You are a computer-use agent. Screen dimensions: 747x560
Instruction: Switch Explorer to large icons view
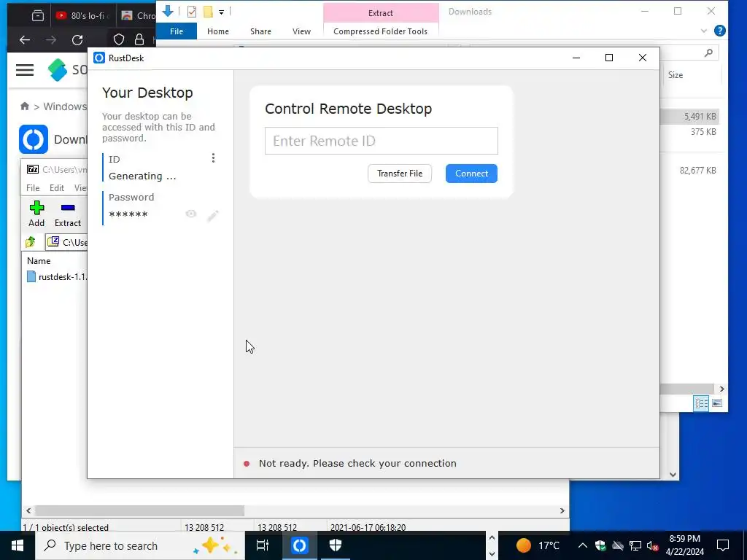(x=717, y=403)
